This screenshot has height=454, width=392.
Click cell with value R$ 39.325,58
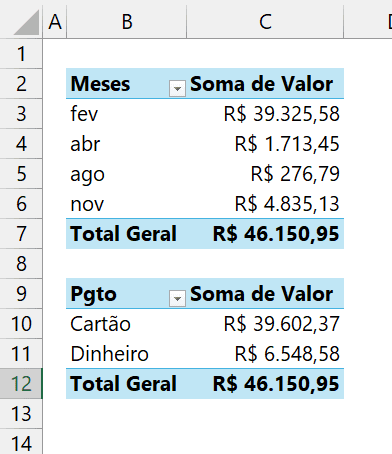[x=265, y=114]
